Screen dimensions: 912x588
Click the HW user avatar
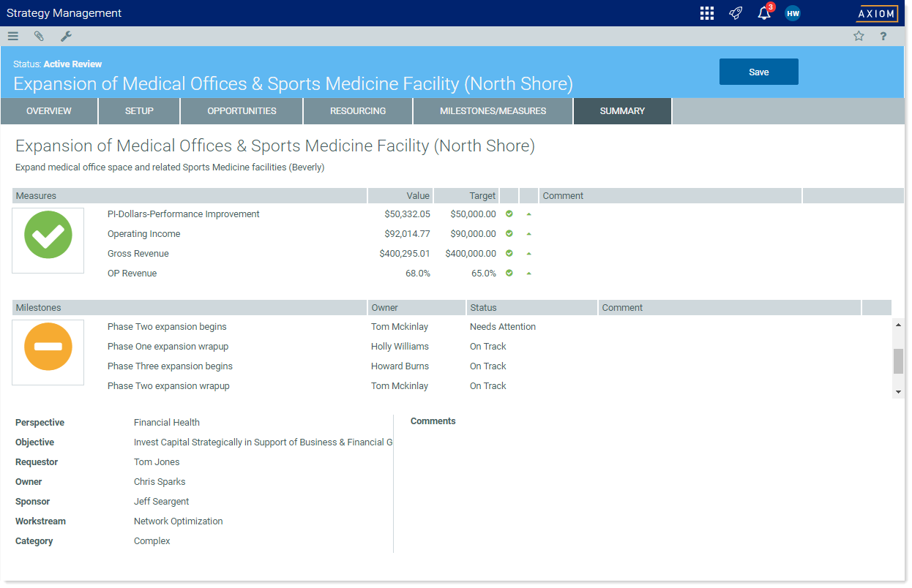pyautogui.click(x=793, y=12)
